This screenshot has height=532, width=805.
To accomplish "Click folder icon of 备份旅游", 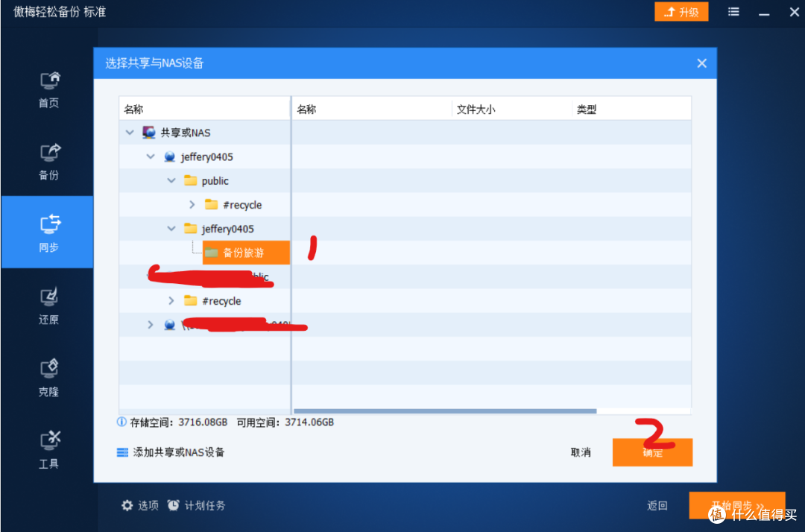I will [x=211, y=253].
